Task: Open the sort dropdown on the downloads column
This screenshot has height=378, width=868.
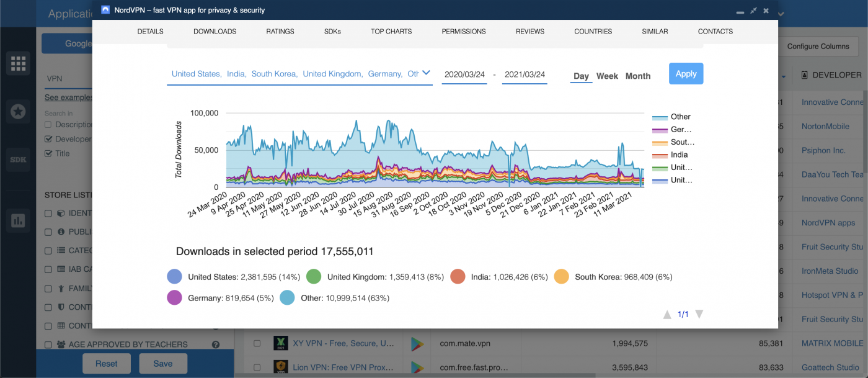Action: click(x=783, y=77)
